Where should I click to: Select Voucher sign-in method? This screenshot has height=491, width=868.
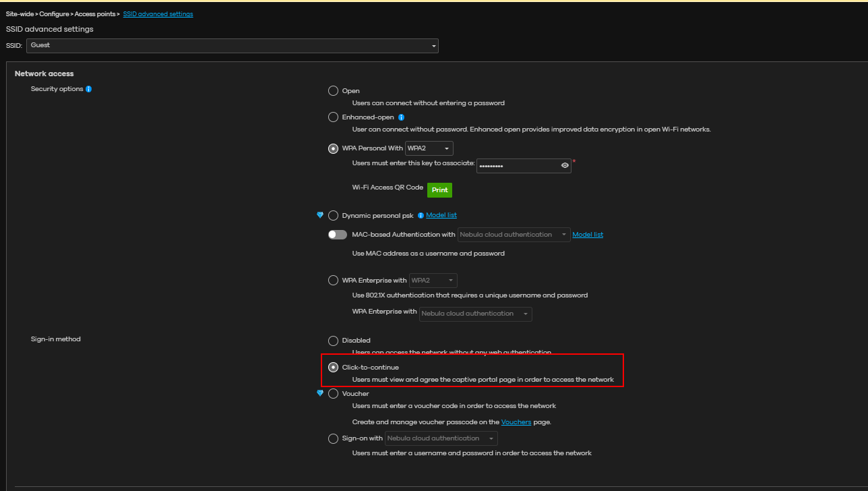pos(333,394)
